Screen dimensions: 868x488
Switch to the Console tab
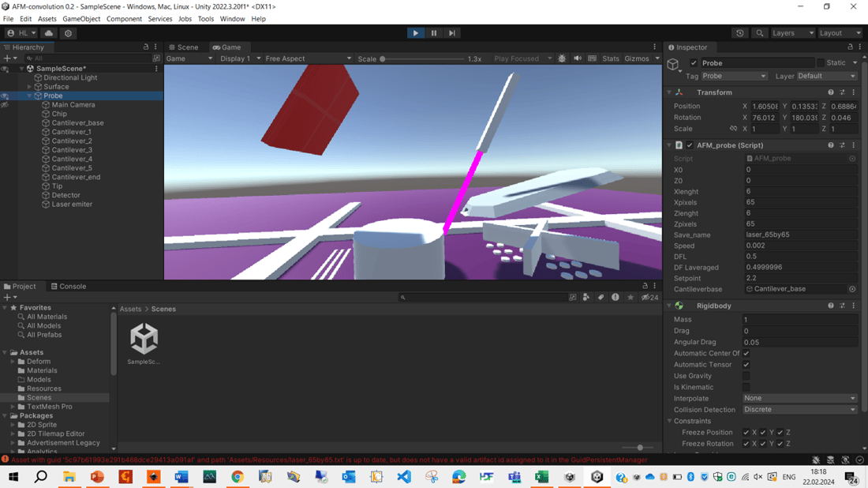69,287
